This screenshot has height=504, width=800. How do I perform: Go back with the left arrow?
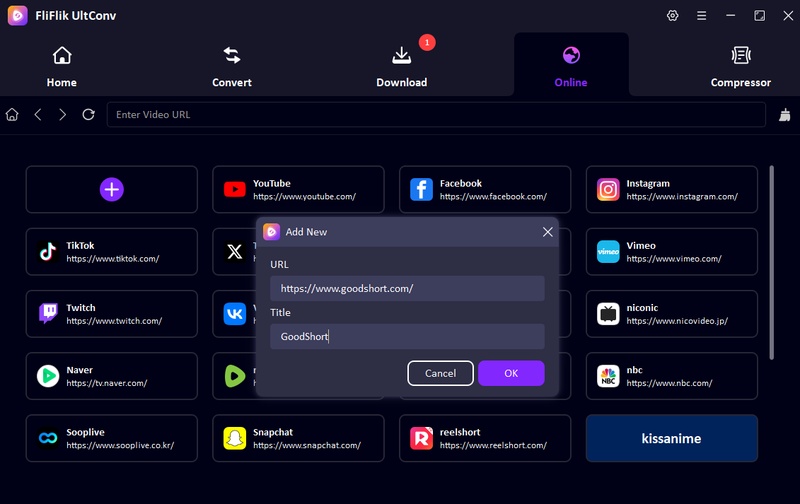pos(38,115)
